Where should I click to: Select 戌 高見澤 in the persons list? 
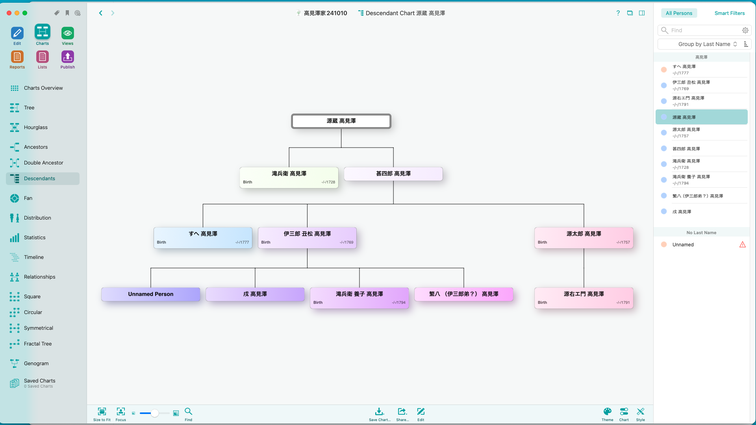(x=702, y=212)
